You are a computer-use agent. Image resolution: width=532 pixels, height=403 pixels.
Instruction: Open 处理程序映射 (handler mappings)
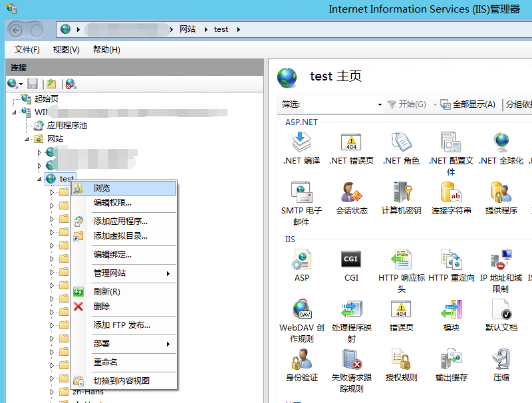point(351,310)
